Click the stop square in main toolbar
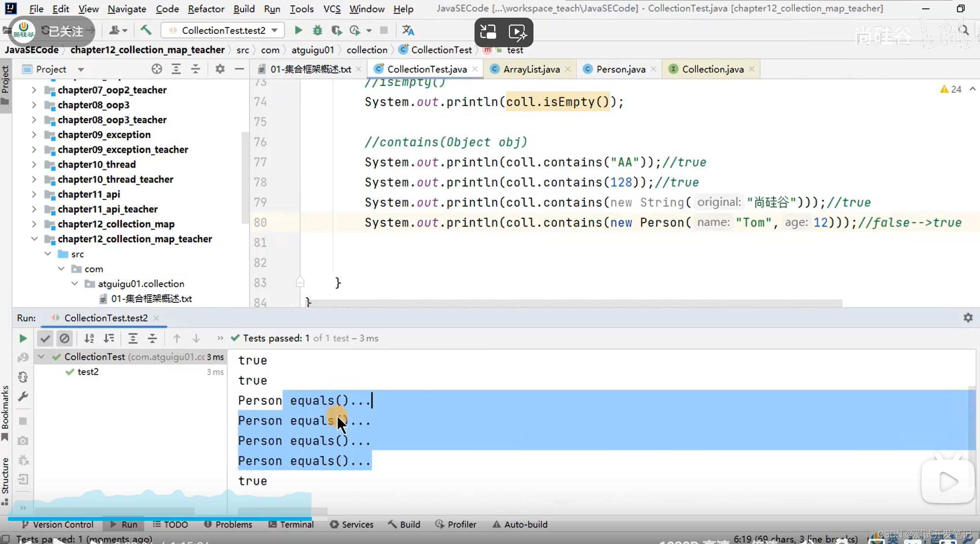The image size is (980, 544). 384,30
